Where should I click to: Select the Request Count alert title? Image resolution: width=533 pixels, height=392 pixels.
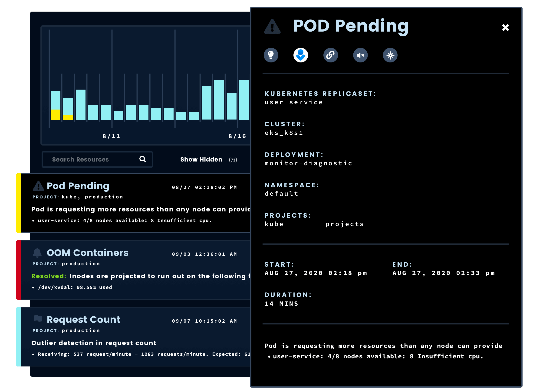click(x=84, y=320)
